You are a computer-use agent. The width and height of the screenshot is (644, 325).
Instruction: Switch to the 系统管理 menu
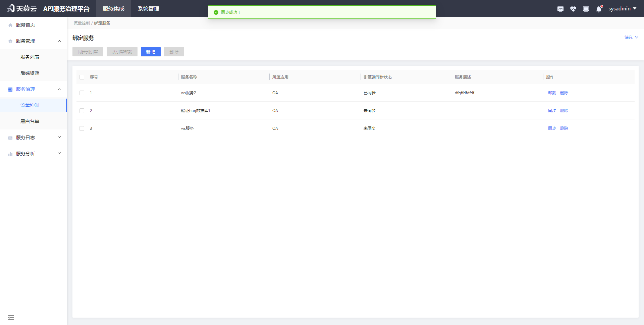148,8
